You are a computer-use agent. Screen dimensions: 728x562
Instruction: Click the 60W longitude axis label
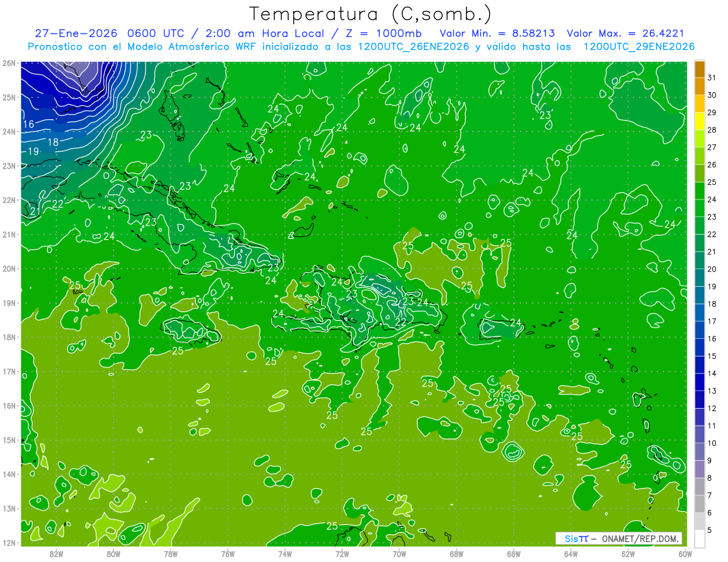685,554
